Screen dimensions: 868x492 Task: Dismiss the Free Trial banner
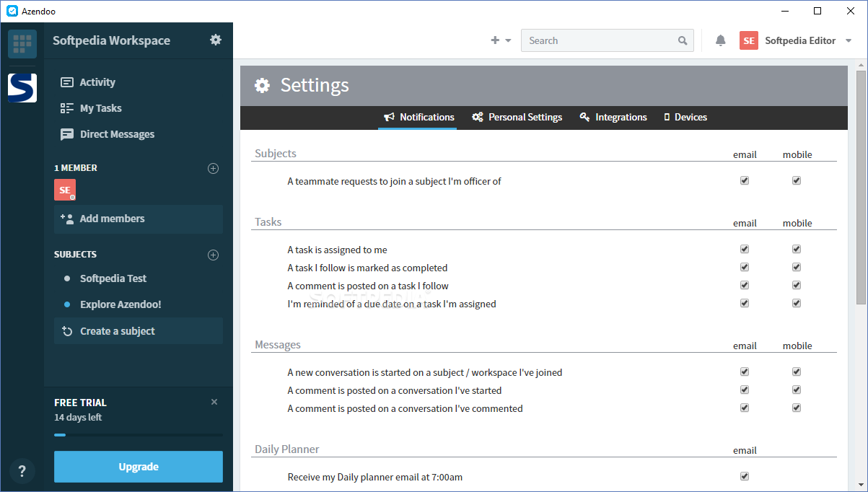[214, 402]
